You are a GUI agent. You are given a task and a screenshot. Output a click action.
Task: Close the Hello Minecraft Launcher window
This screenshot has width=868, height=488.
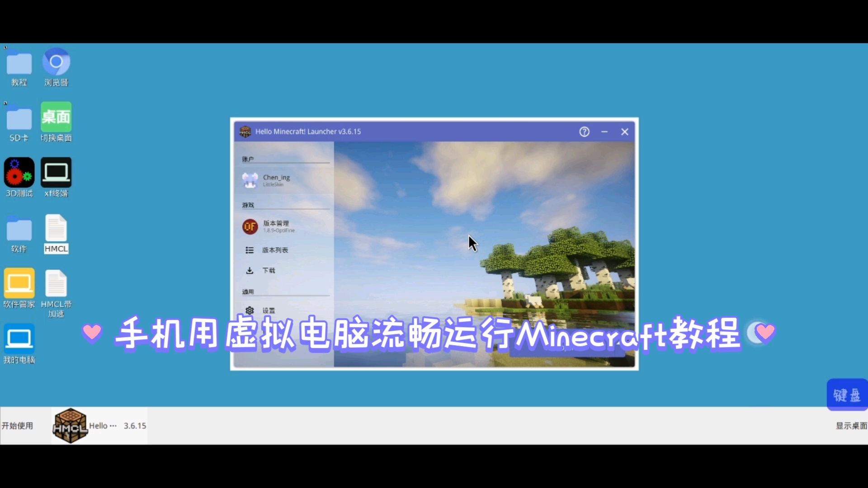(x=625, y=131)
